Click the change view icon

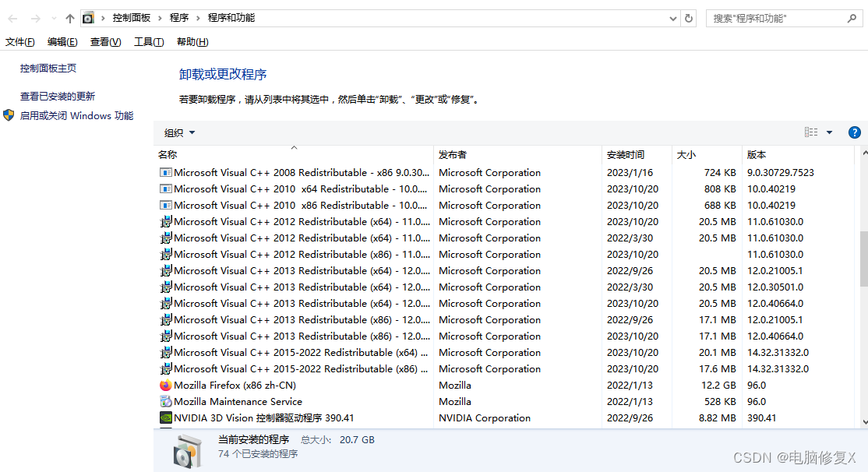click(811, 132)
